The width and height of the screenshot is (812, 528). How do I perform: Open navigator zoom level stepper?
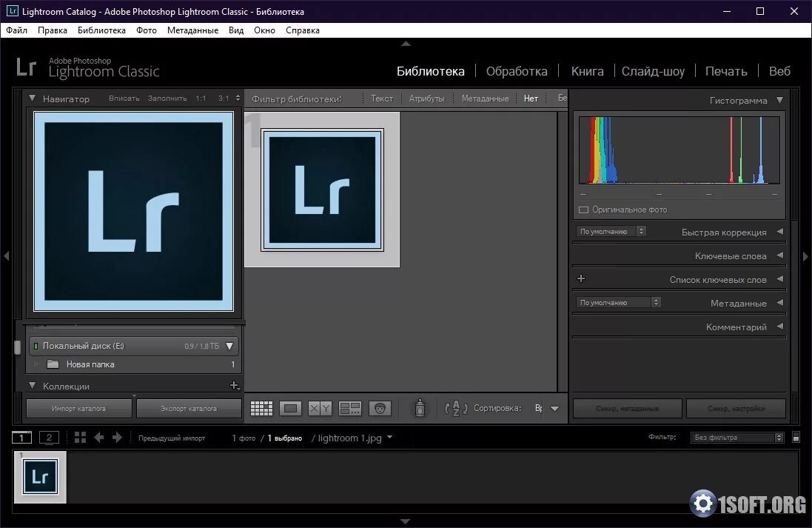pos(238,98)
